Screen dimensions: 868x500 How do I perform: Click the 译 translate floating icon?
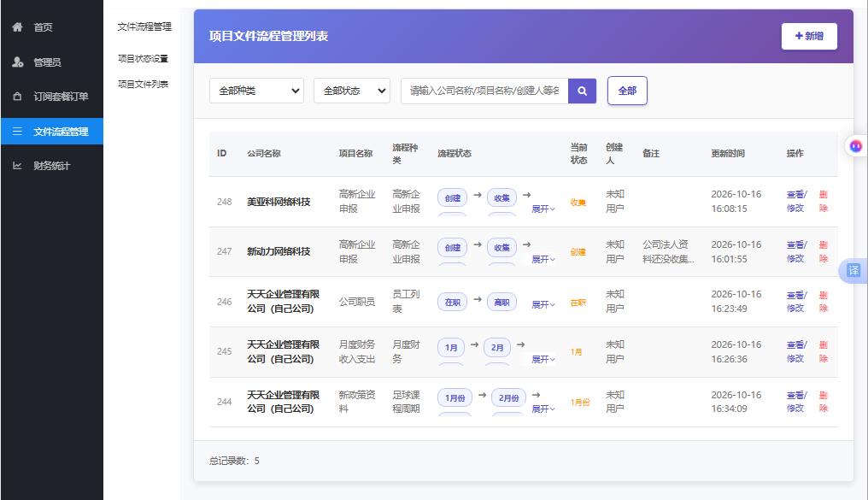coord(853,271)
